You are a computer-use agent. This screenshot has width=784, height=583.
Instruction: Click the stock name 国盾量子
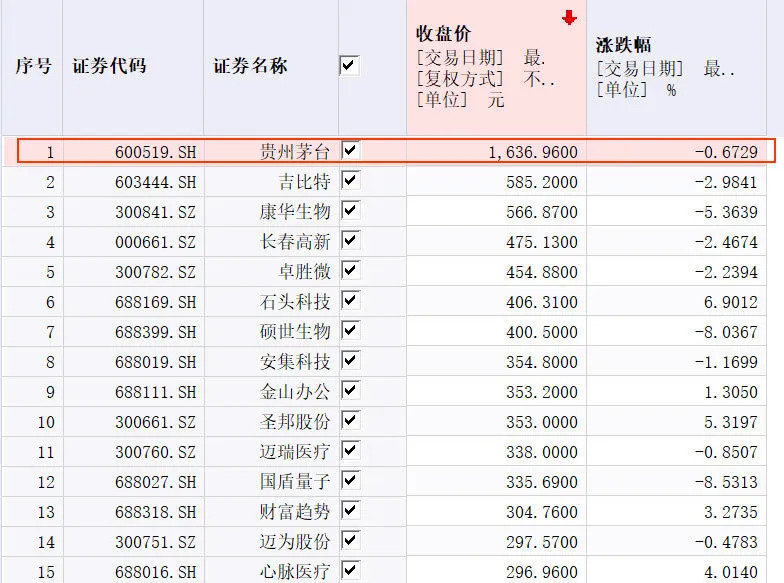click(295, 482)
